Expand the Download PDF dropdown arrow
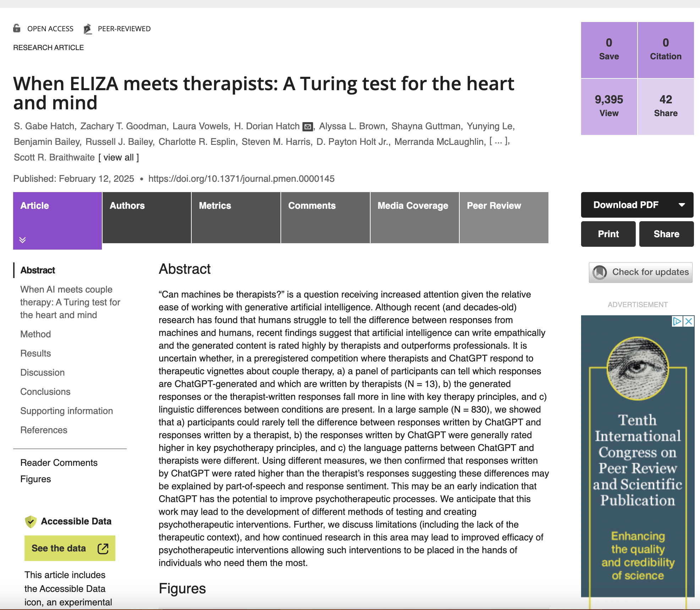700x610 pixels. (682, 205)
